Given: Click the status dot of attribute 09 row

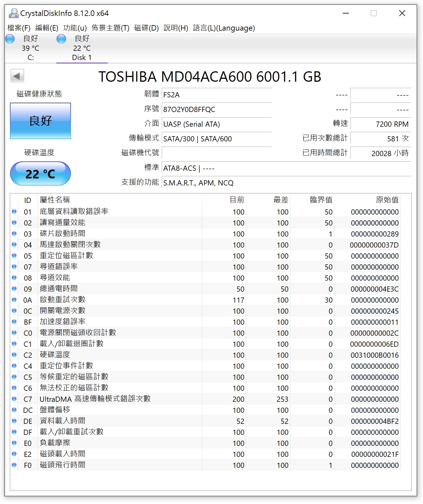Looking at the screenshot, I should [x=14, y=289].
